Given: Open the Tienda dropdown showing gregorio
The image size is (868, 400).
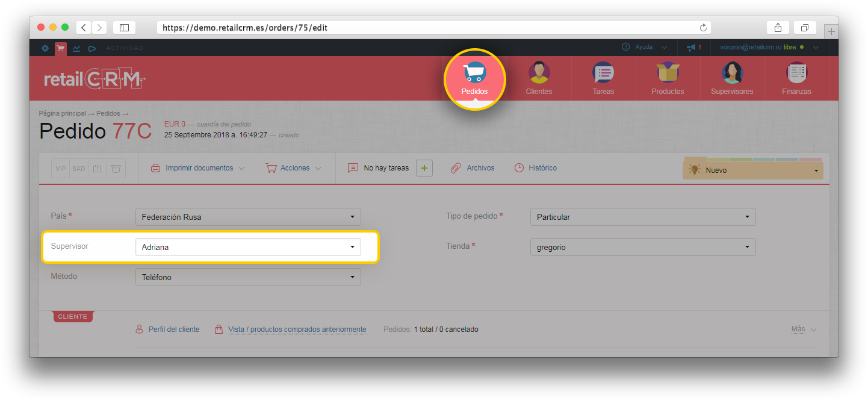Looking at the screenshot, I should (x=643, y=247).
